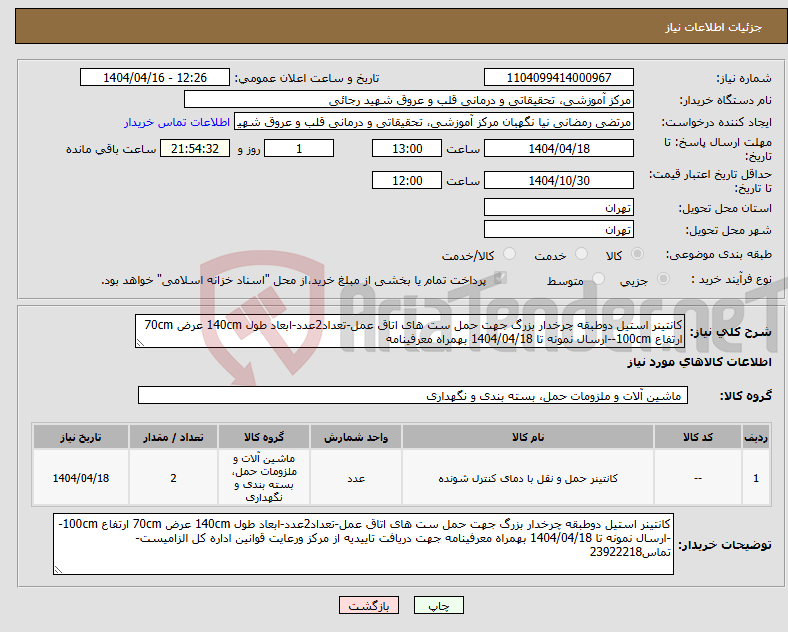This screenshot has width=788, height=632.
Task: Click the row number cell 1
Action: (x=756, y=478)
